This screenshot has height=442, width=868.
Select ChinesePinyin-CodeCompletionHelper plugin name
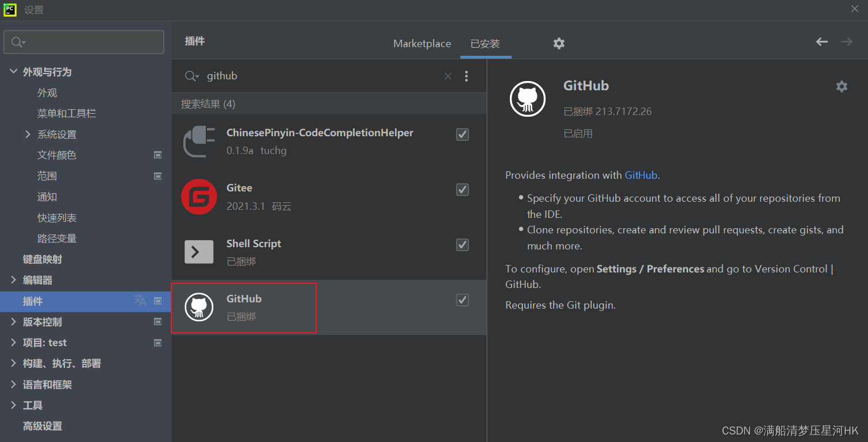[x=320, y=133]
